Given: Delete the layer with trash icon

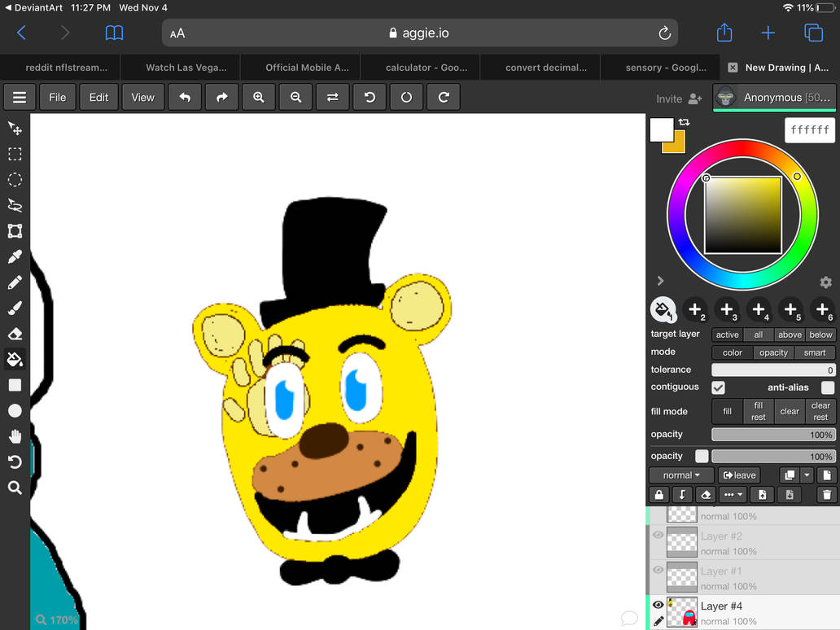Looking at the screenshot, I should pos(827,494).
